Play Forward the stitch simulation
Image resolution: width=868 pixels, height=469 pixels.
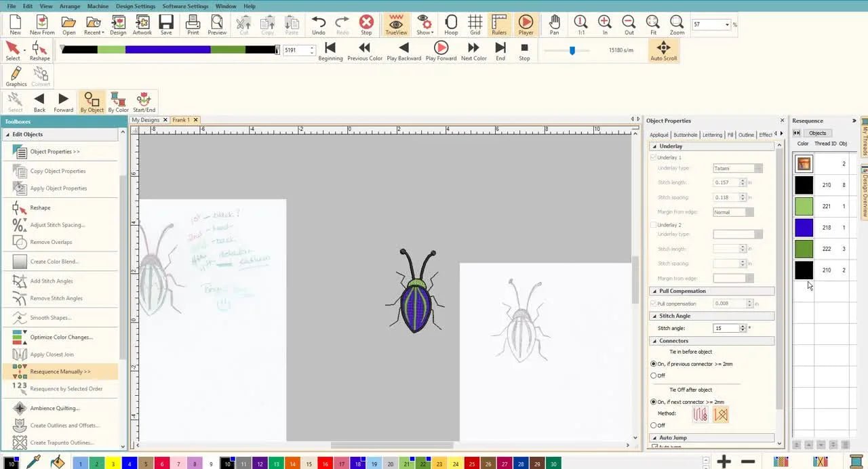pos(441,51)
